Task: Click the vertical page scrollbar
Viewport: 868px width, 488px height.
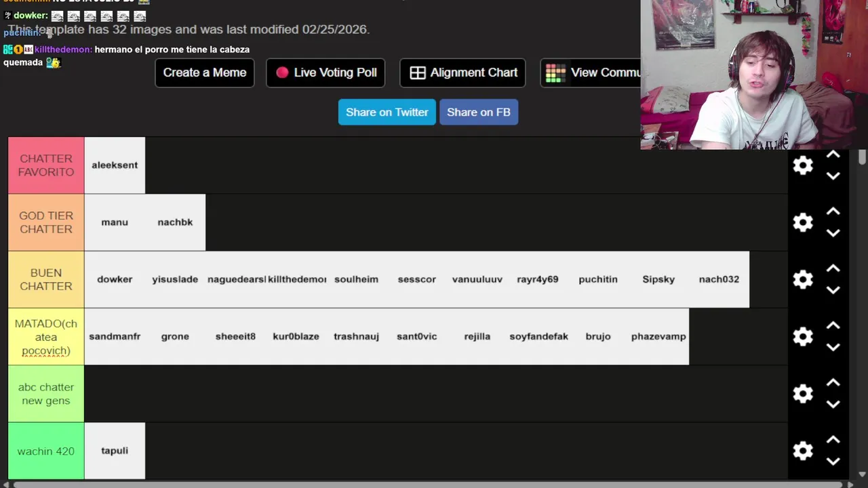Action: [863, 157]
